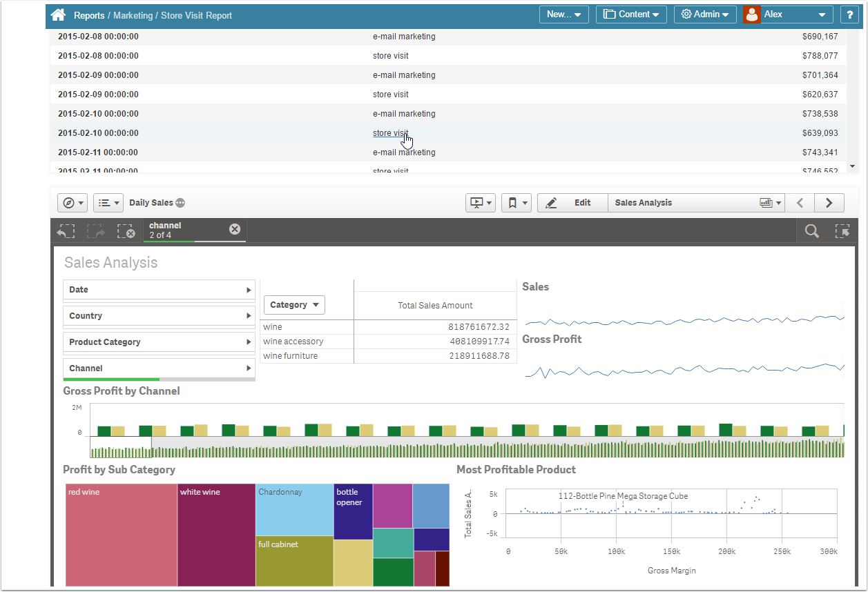This screenshot has height=592, width=868.
Task: Click the Edit sheet button
Action: 572,203
